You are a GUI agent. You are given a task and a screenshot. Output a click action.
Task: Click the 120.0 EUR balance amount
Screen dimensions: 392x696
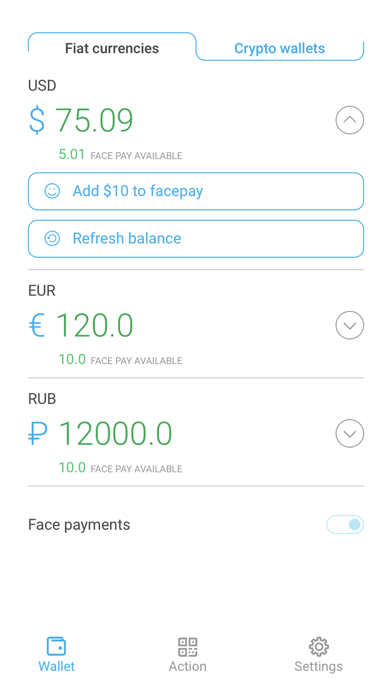95,325
